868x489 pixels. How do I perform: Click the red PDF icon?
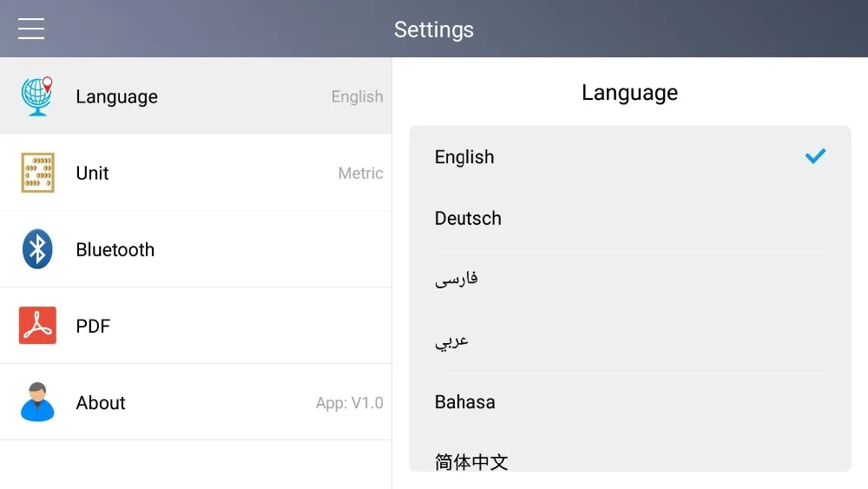coord(37,326)
